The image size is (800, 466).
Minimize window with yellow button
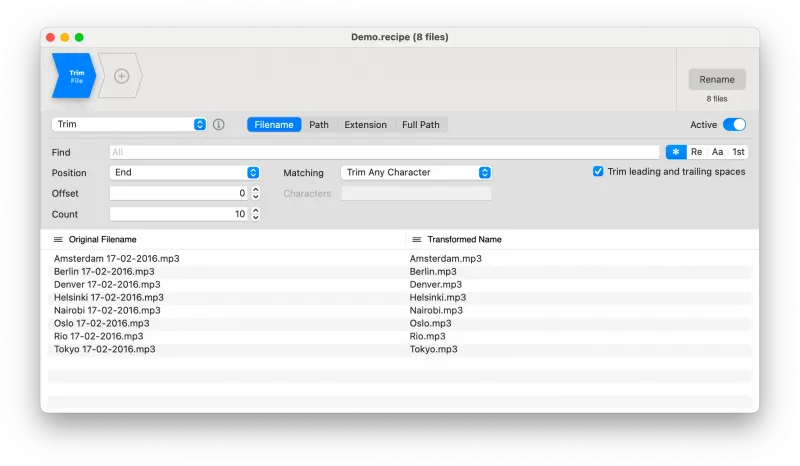tap(65, 37)
